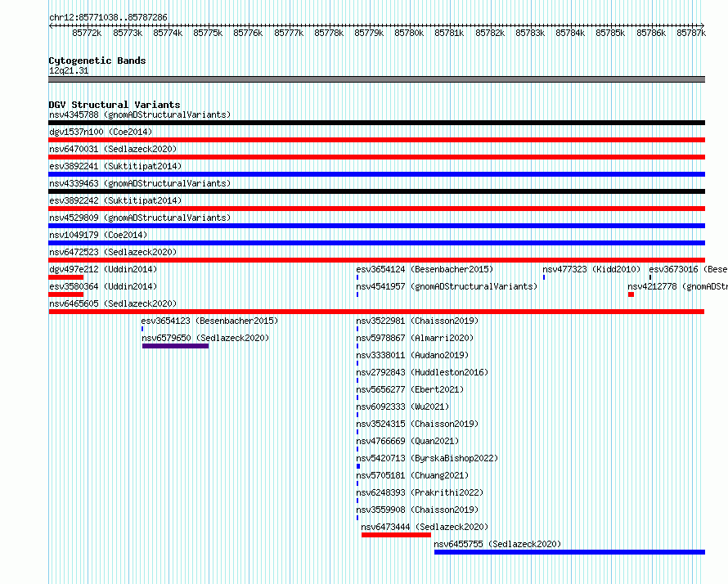The width and height of the screenshot is (728, 584).
Task: Open esv3580364 (Uddin2014) variant
Action: 103,286
